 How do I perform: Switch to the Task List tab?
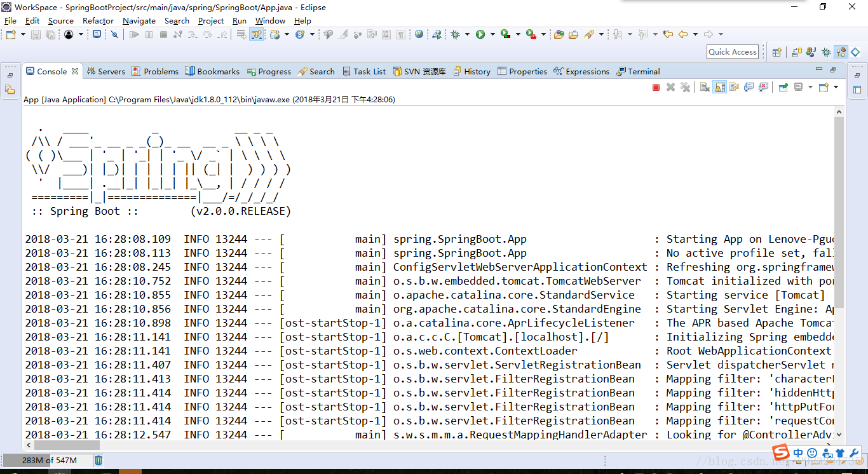point(364,71)
